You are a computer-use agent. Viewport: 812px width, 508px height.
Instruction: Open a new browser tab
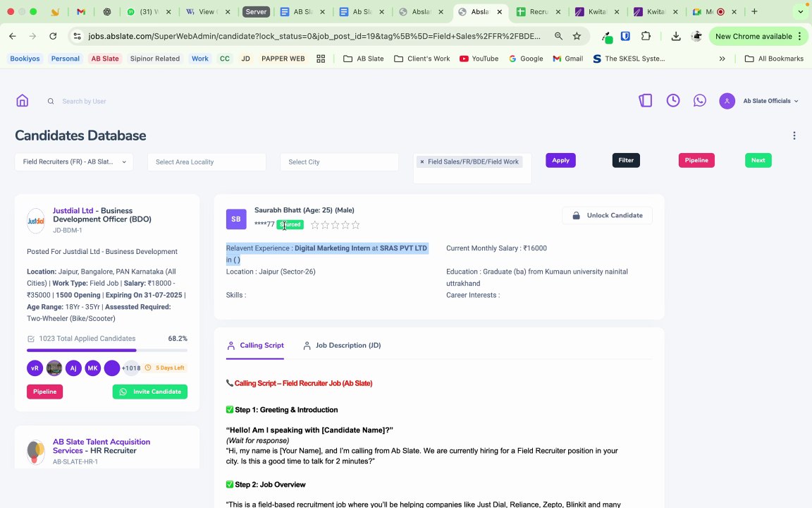click(x=754, y=11)
